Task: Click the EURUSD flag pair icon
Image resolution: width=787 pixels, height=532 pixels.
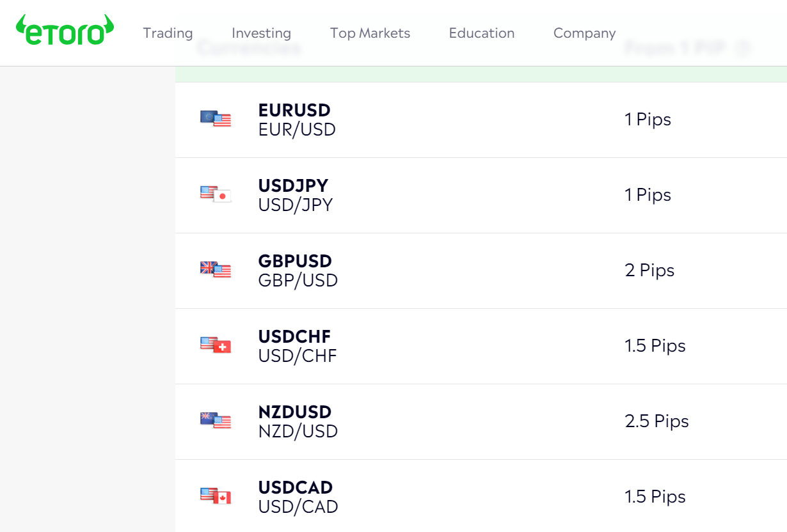Action: tap(216, 119)
